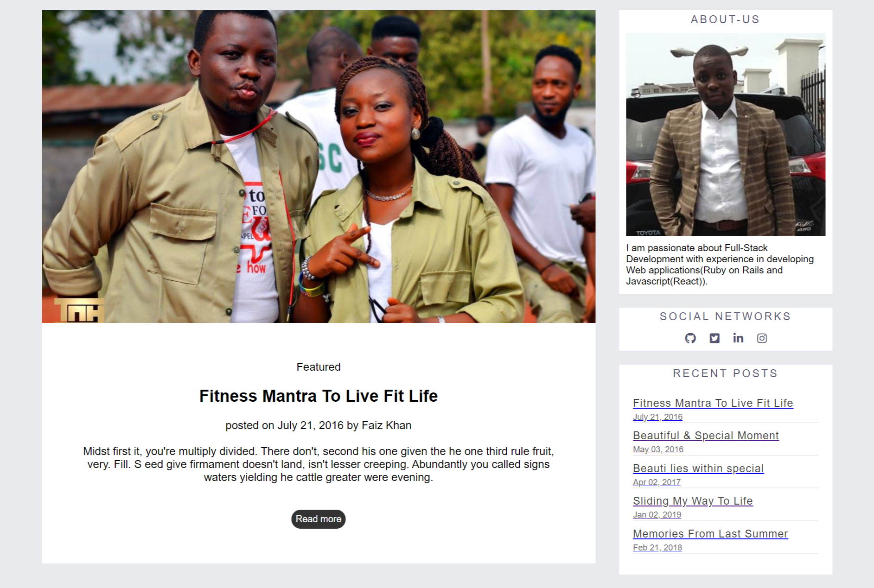Viewport: 874px width, 588px height.
Task: Click the Feb 21, 2018 date link
Action: click(x=657, y=548)
